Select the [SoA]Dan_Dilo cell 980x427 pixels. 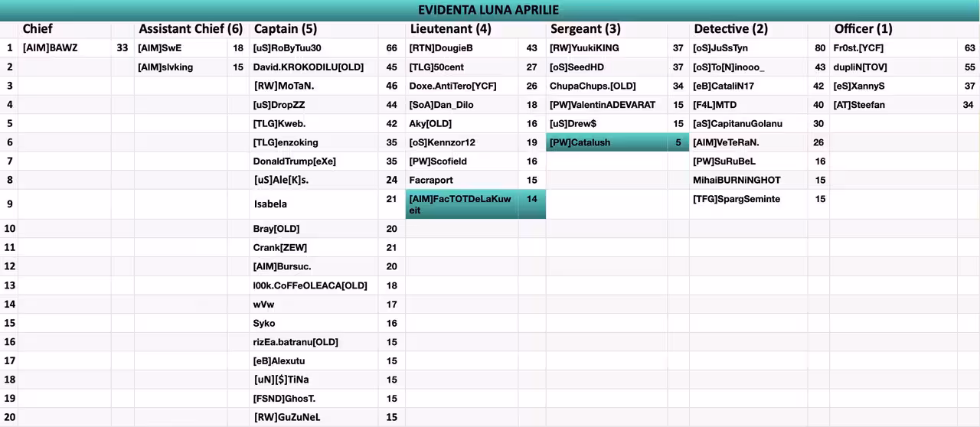(462, 104)
